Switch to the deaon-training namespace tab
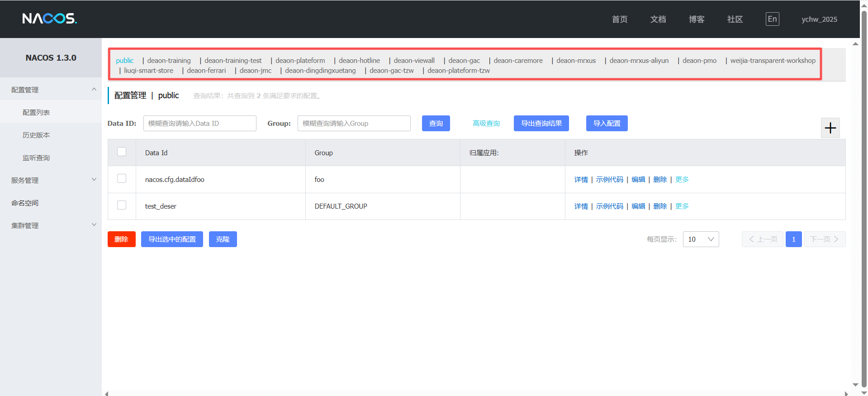868x396 pixels. (169, 61)
